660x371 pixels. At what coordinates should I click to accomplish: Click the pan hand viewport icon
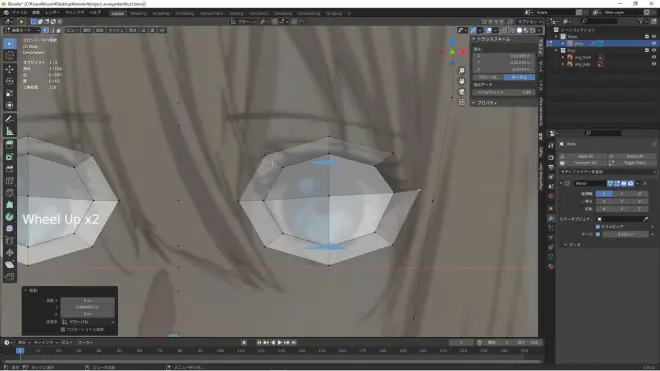tap(462, 81)
